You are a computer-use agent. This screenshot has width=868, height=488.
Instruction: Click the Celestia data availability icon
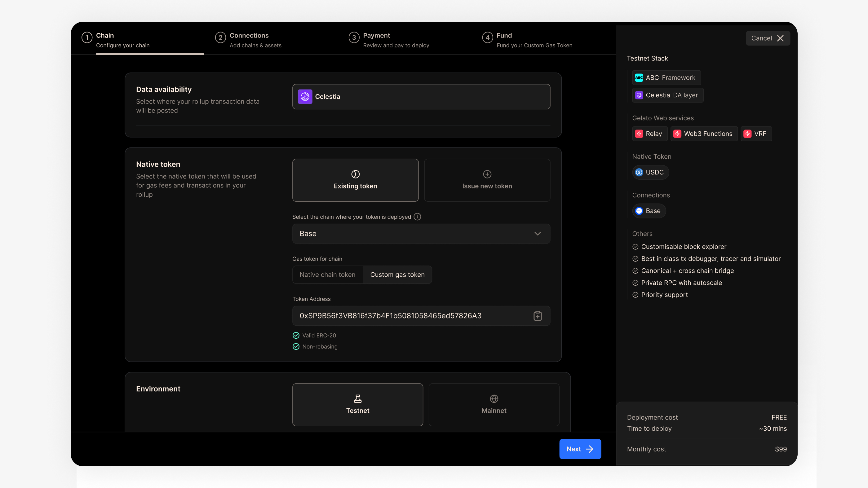[305, 97]
